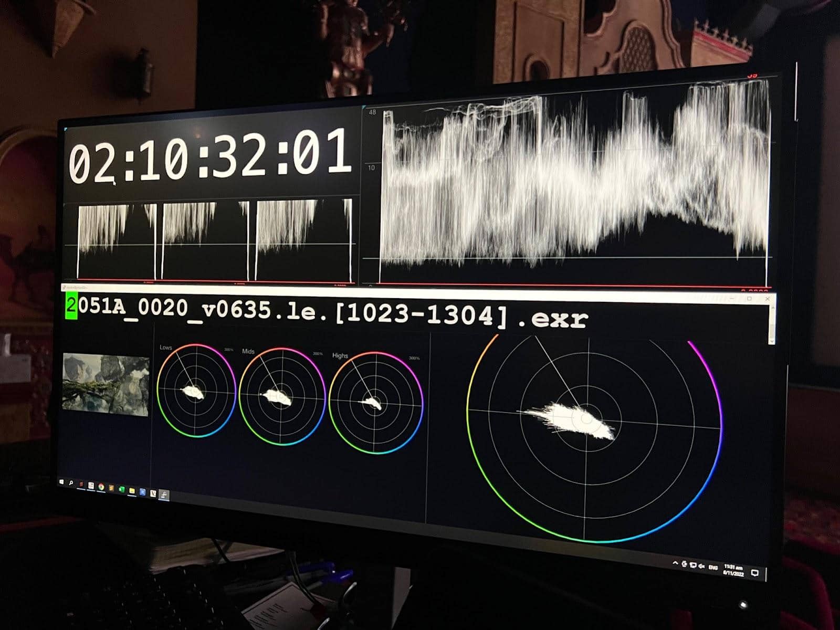Click the large luma waveform scope

tap(576, 184)
